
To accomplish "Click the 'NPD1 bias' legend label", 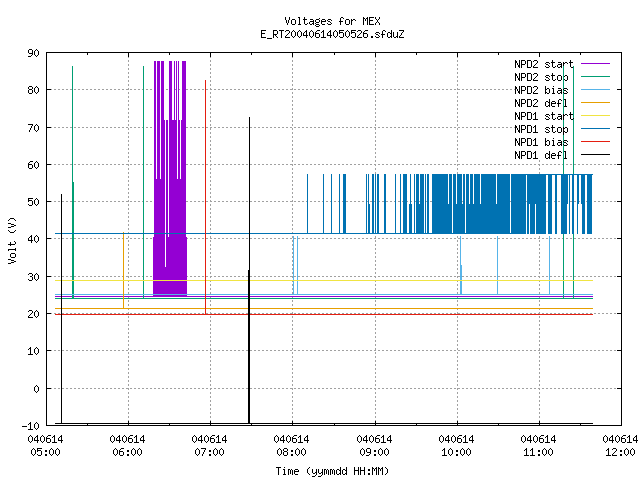I will tap(541, 142).
